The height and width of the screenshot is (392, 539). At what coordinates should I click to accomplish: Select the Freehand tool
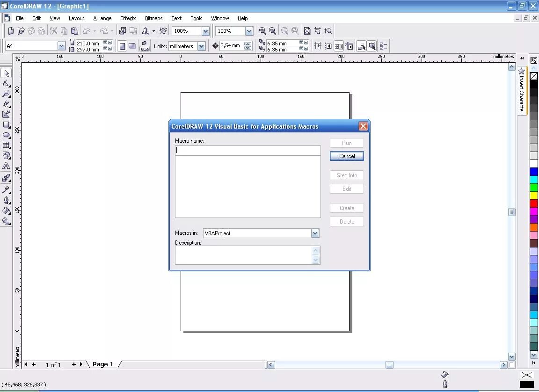(6, 104)
